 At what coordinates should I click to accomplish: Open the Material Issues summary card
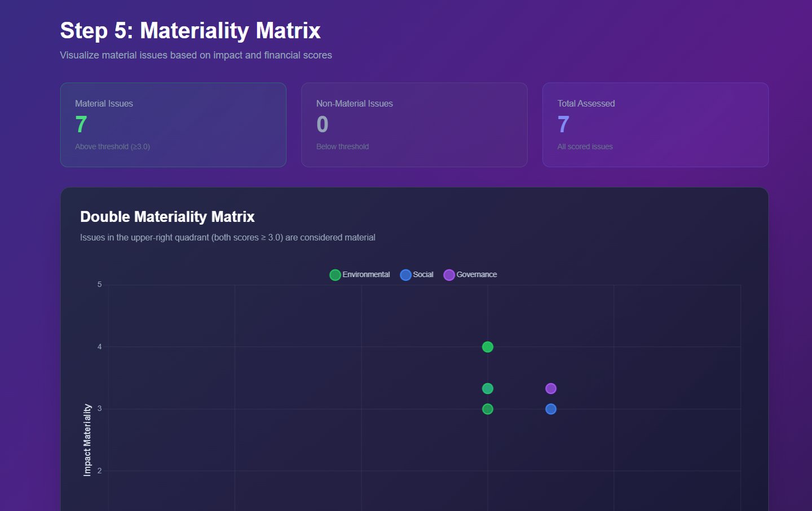pos(173,125)
